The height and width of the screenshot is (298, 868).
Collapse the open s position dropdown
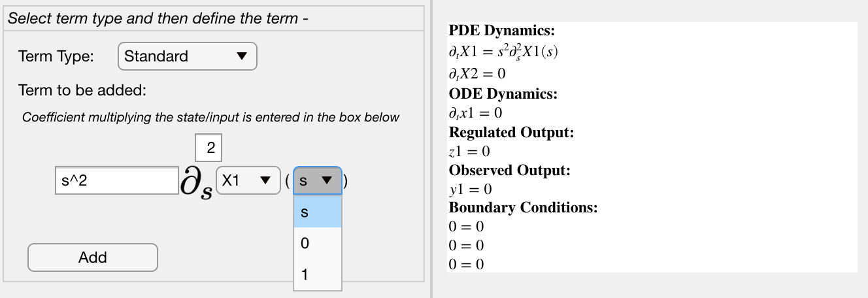pyautogui.click(x=318, y=180)
